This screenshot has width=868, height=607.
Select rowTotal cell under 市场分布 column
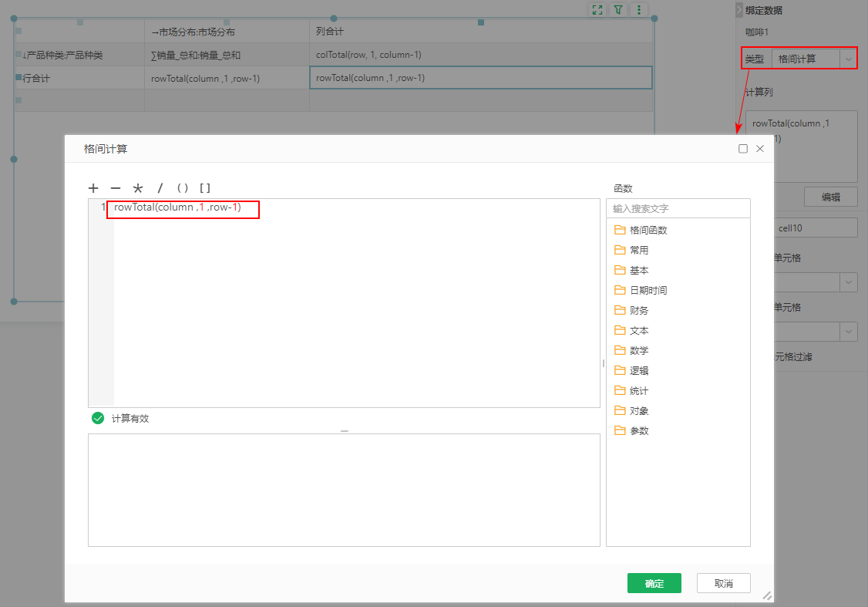click(x=227, y=78)
